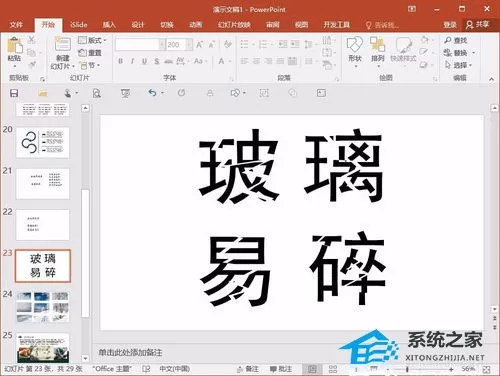
Task: Click the New Slide icon
Action: pyautogui.click(x=62, y=45)
